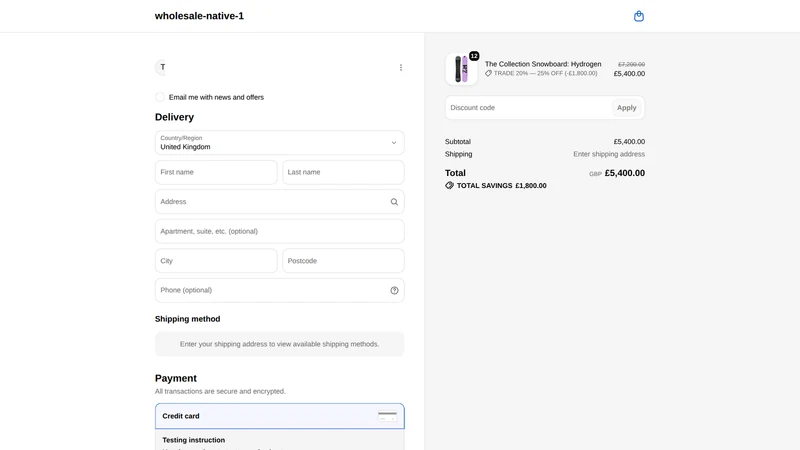Click the T account avatar
The width and height of the screenshot is (800, 450).
(162, 67)
